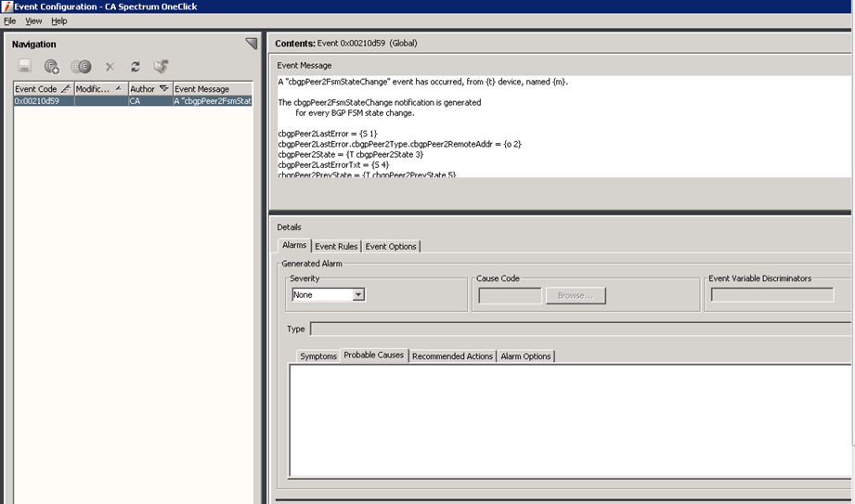Switch to the Event Rules tab
The height and width of the screenshot is (504, 855).
(x=336, y=246)
